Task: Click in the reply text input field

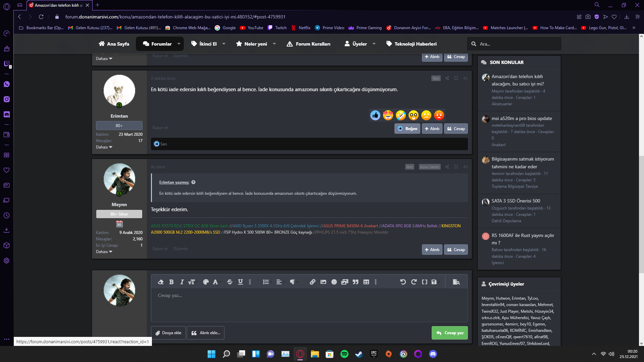Action: click(x=309, y=295)
